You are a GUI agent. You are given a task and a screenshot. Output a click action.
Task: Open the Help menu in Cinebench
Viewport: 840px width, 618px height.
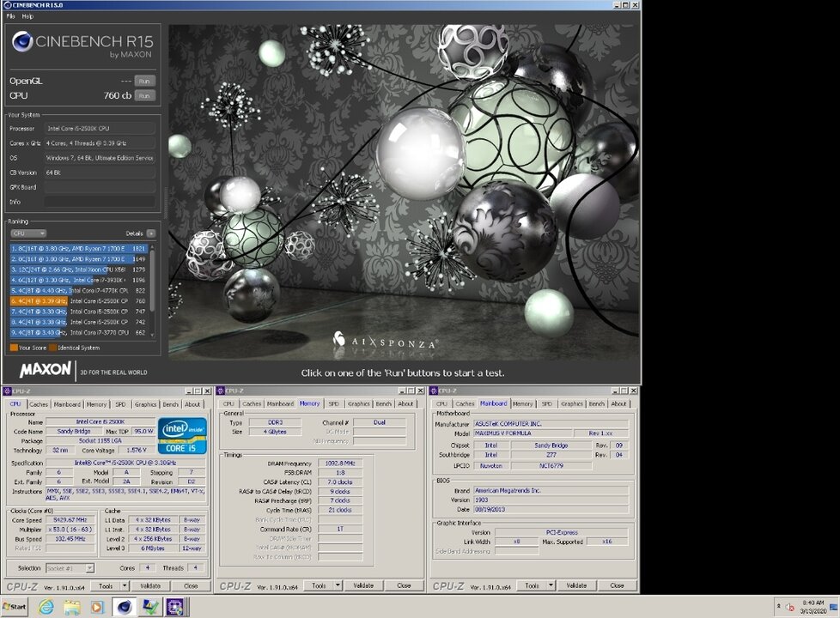[x=27, y=16]
